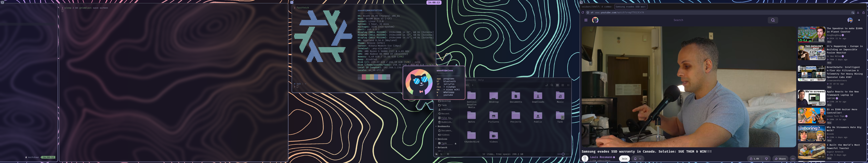
Task: Open the Downloads folder in file manager
Action: [538, 97]
